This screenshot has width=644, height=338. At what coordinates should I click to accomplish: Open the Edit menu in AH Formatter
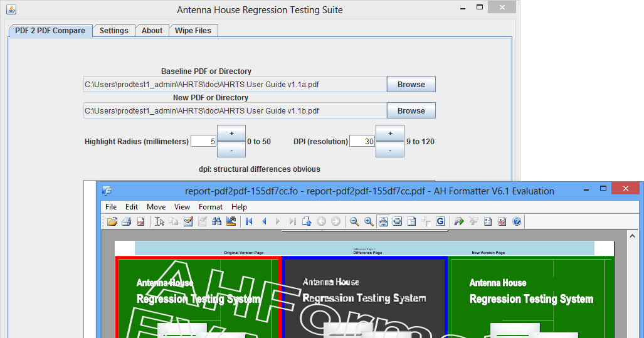[132, 207]
